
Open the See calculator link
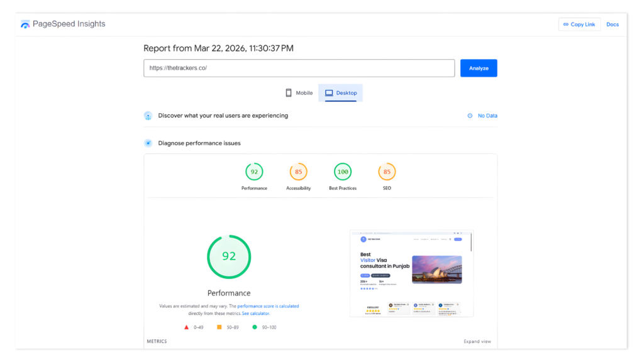pos(256,313)
